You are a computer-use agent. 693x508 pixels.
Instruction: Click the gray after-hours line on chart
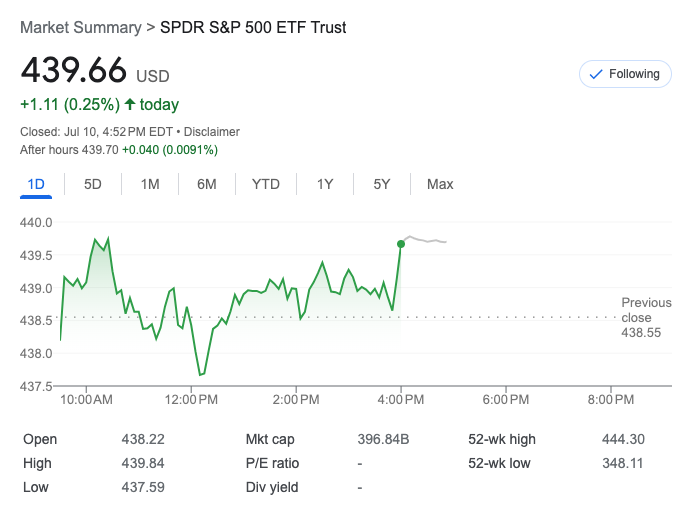coord(425,240)
